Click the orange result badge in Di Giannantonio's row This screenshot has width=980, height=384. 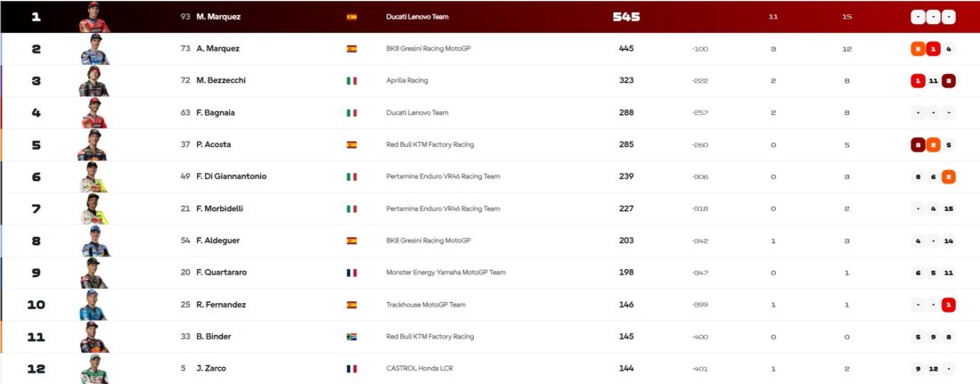point(949,176)
